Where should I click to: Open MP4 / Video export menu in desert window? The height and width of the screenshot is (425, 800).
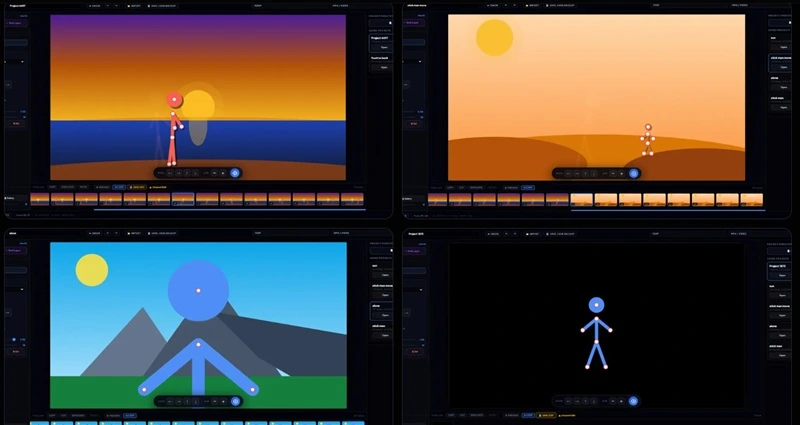[x=739, y=6]
